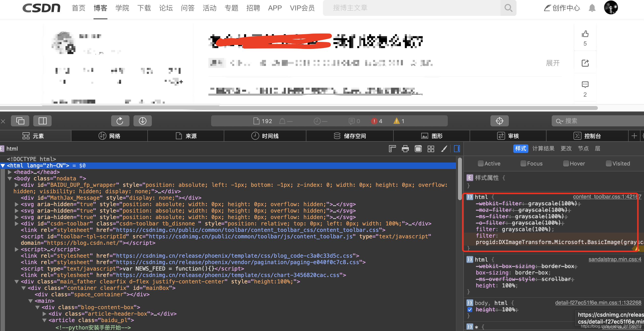
Task: Click the warnings count indicator
Action: pos(399,121)
